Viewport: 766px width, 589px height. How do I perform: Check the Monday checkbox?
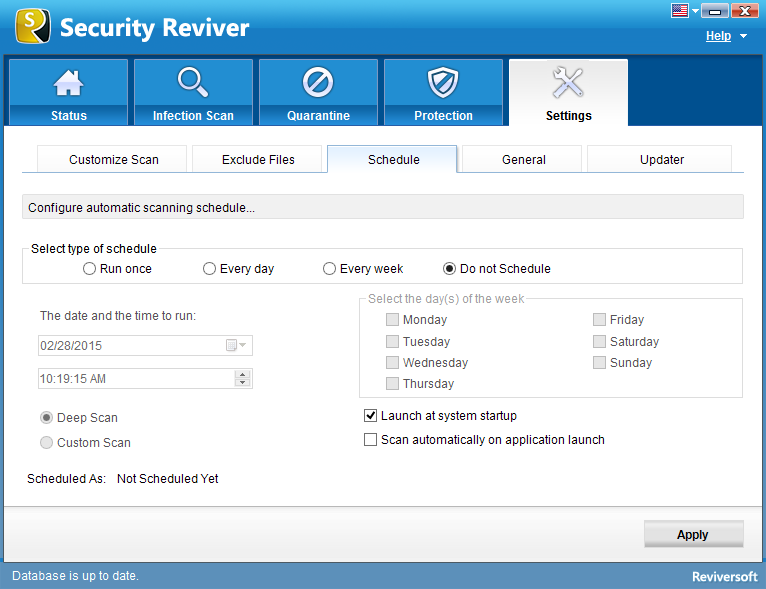[392, 320]
